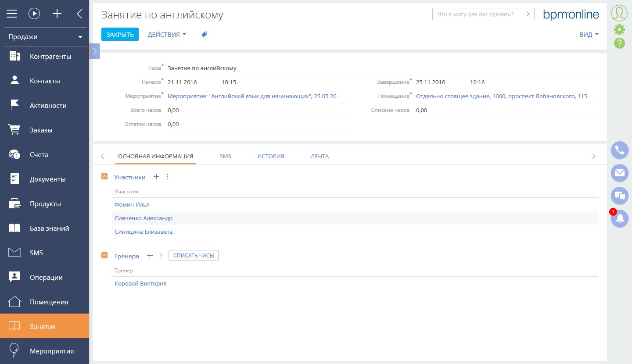The width and height of the screenshot is (632, 364).
Task: Switch to the SMS tab
Action: click(226, 156)
